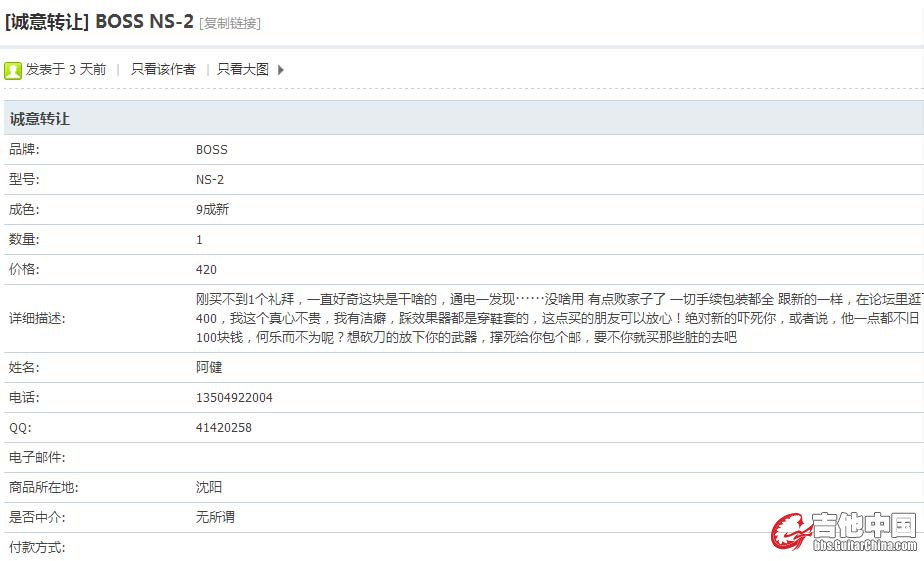The width and height of the screenshot is (924, 561).
Task: Click the description line starting with 400
Action: [x=557, y=318]
